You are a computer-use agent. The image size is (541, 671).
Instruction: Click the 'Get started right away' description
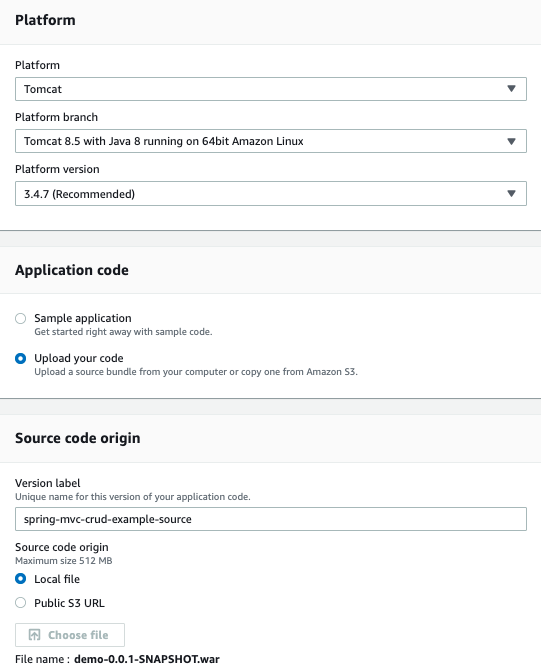[x=123, y=332]
